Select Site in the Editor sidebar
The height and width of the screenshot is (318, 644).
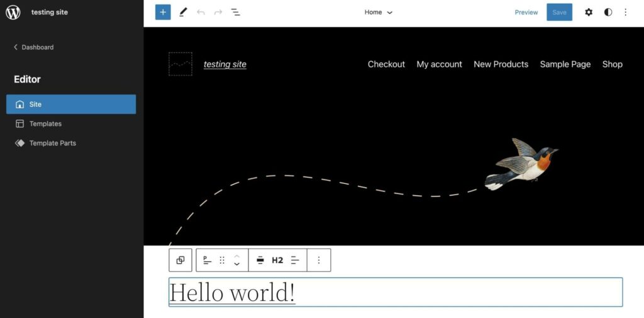pyautogui.click(x=71, y=105)
